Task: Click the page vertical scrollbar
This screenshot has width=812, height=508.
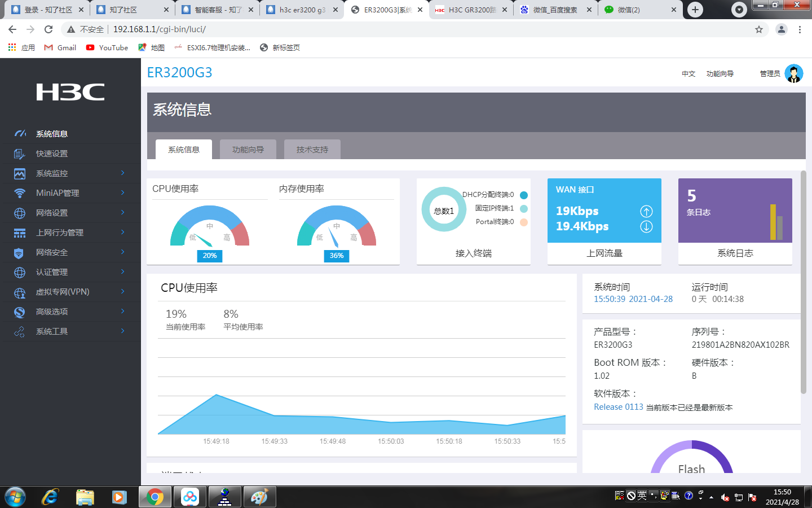Action: point(804,282)
